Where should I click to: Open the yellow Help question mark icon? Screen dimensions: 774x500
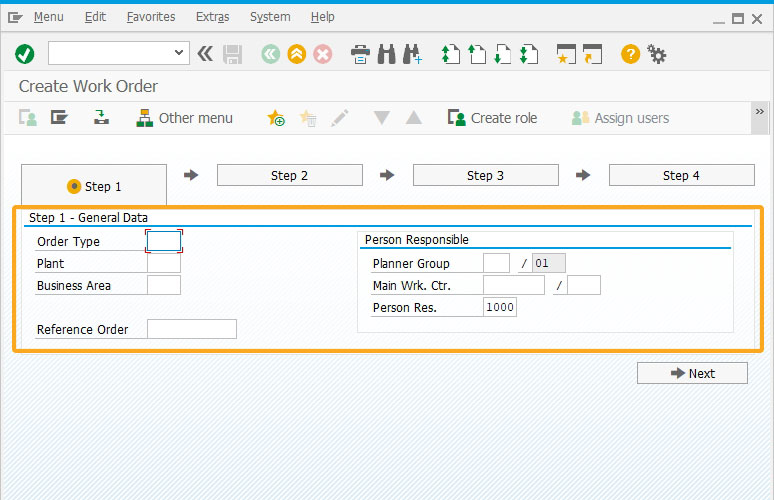[630, 54]
